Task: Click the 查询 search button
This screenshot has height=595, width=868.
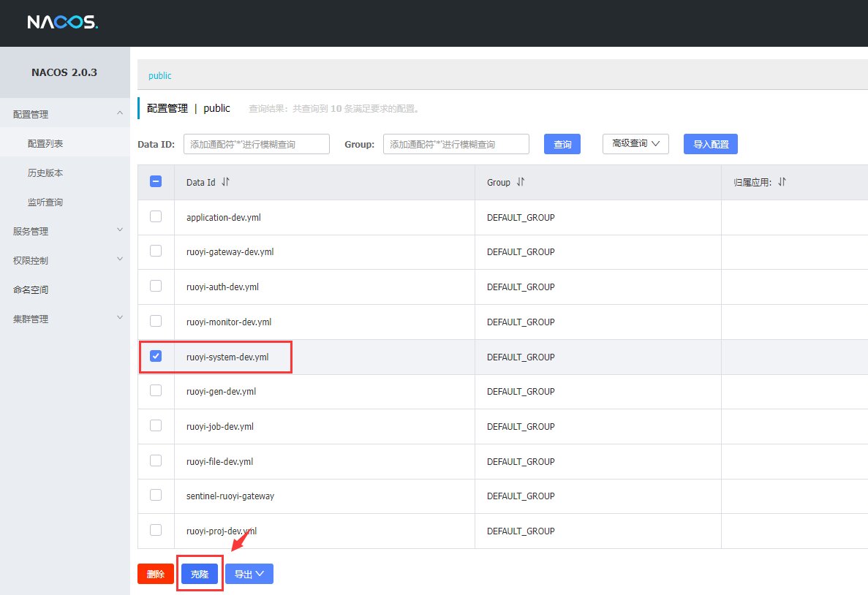Action: point(562,144)
